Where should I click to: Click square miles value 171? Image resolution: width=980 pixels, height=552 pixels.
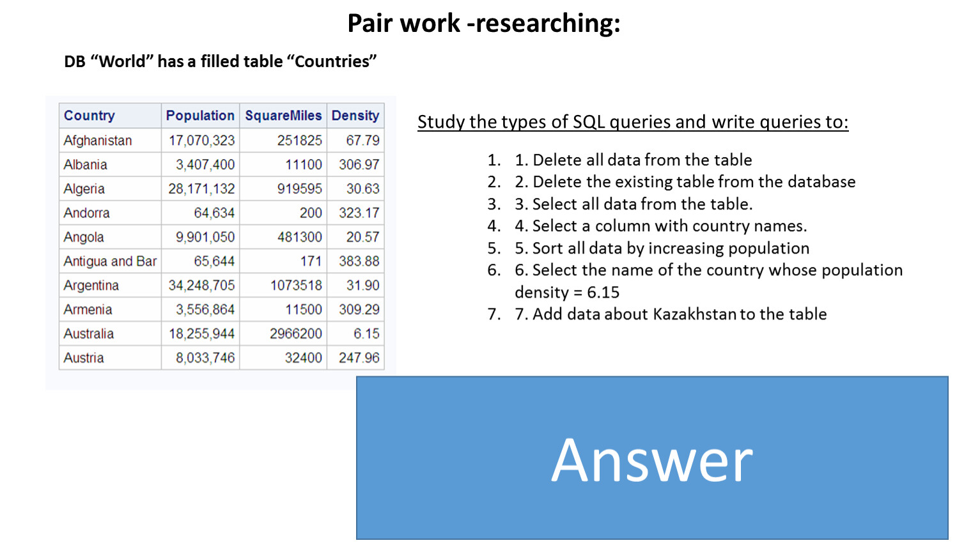pyautogui.click(x=311, y=261)
